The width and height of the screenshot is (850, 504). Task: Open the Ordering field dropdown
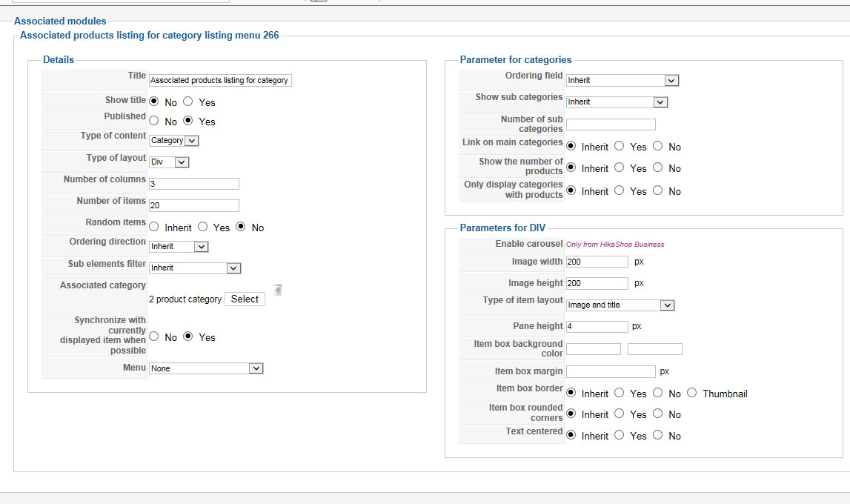(x=622, y=80)
